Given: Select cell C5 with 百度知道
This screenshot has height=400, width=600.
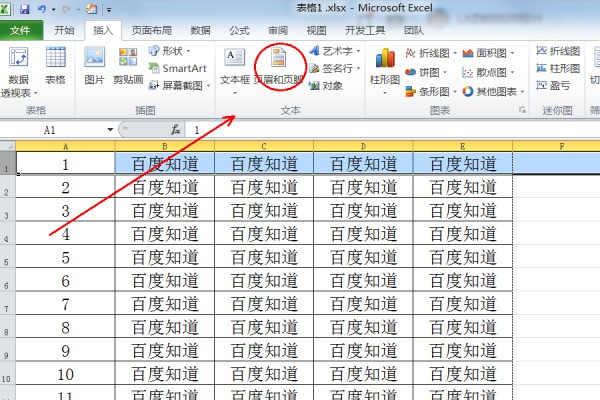Looking at the screenshot, I should (264, 256).
